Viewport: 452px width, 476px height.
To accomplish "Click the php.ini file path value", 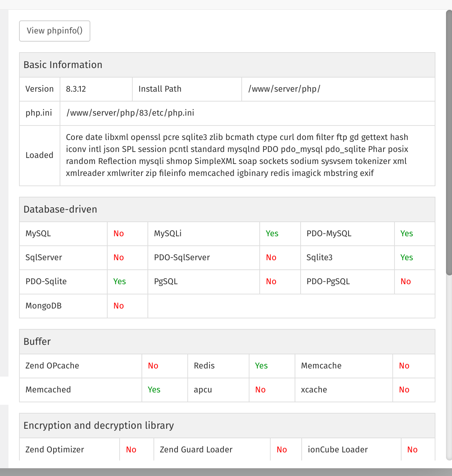I will (x=130, y=113).
